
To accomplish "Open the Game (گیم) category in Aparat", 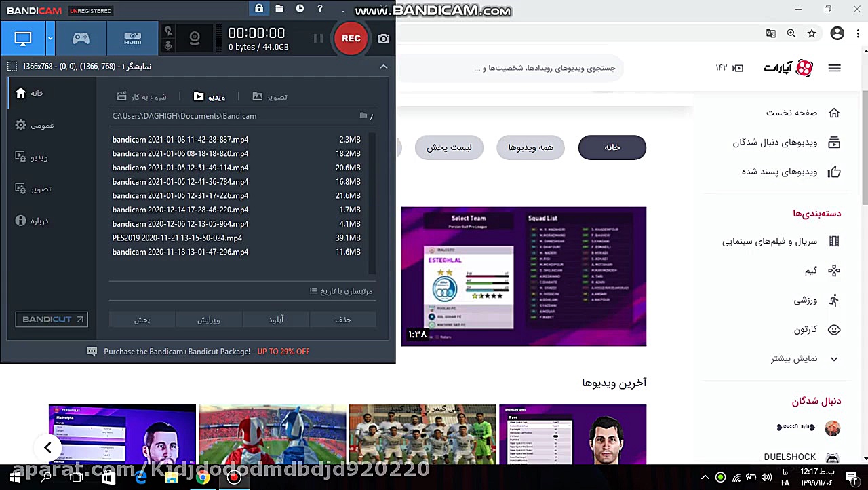I will click(x=823, y=271).
